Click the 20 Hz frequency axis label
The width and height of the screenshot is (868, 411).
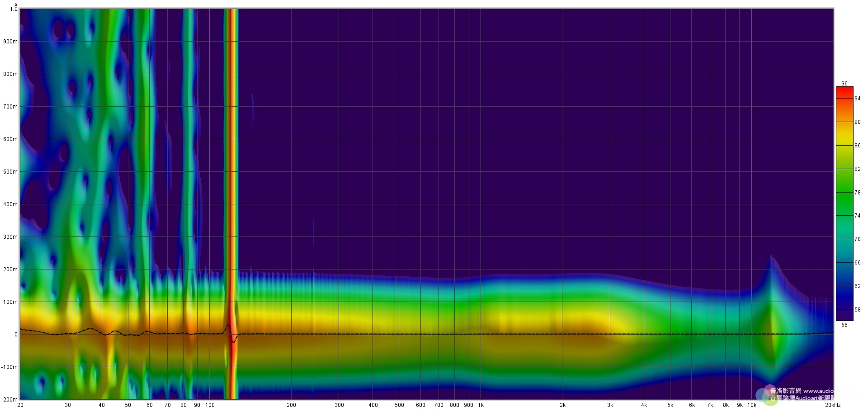pos(20,405)
